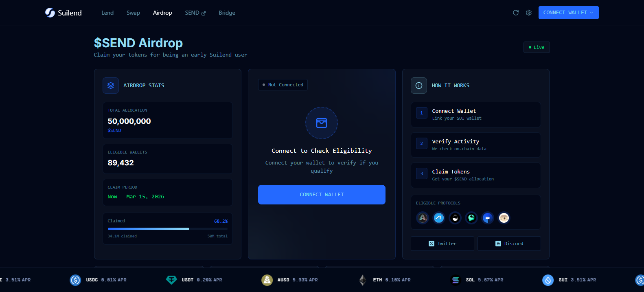Click the 'ETH 0.10% APR' ticker text
The image size is (644, 292).
coord(392,280)
